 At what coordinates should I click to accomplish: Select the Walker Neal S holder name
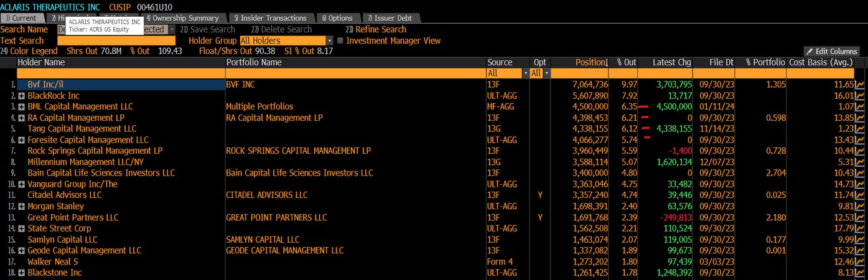53,262
